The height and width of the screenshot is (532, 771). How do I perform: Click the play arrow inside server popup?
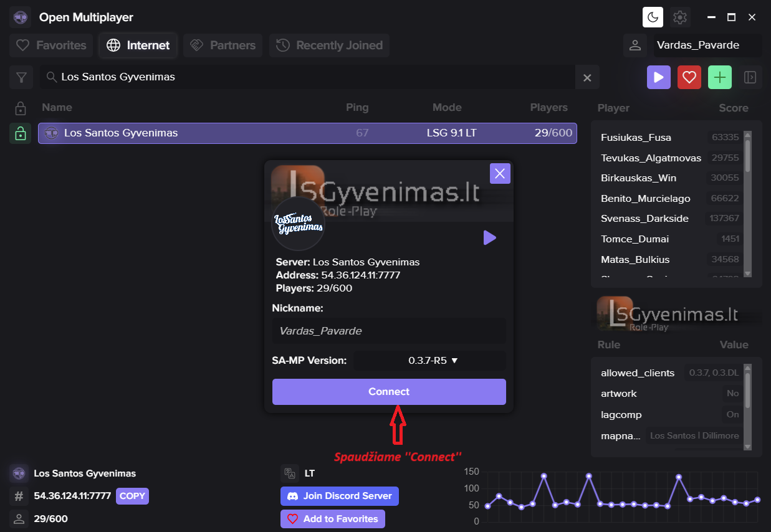tap(489, 237)
